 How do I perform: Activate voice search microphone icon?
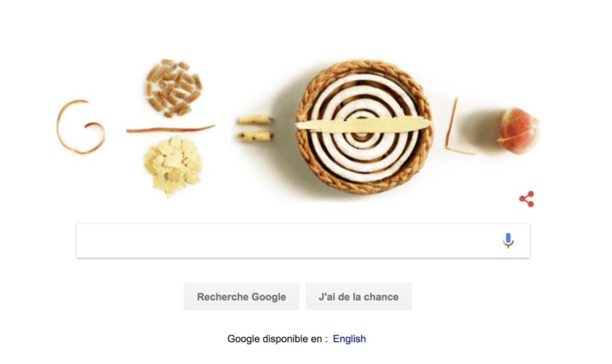coord(508,240)
